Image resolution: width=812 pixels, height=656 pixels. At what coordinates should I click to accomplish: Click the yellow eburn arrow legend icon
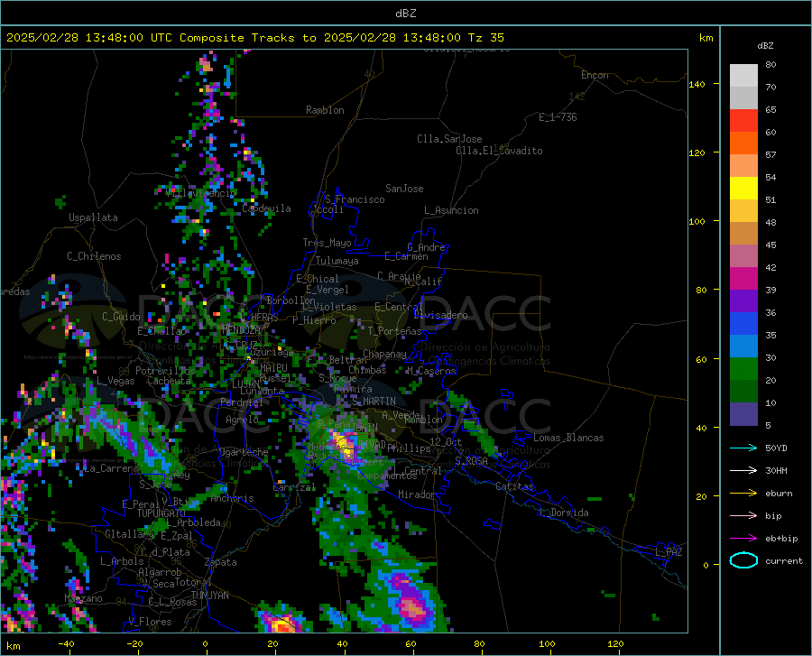(x=743, y=493)
